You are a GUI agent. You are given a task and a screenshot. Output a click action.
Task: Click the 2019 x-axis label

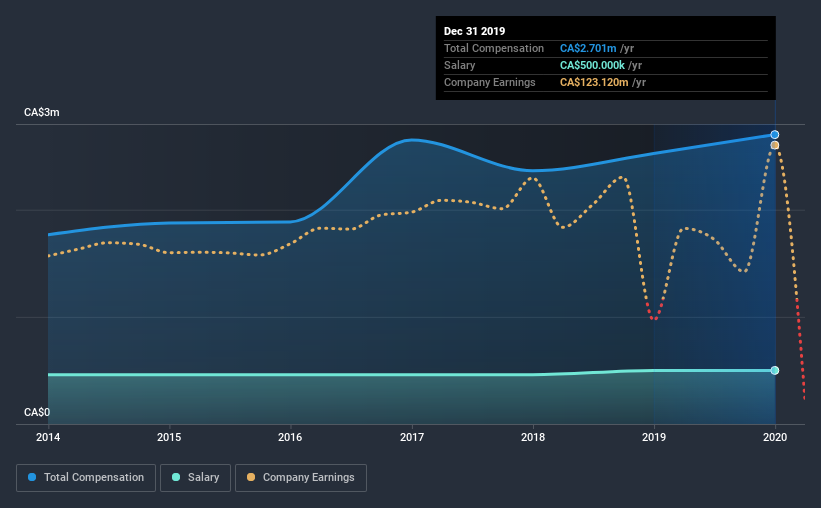[654, 437]
